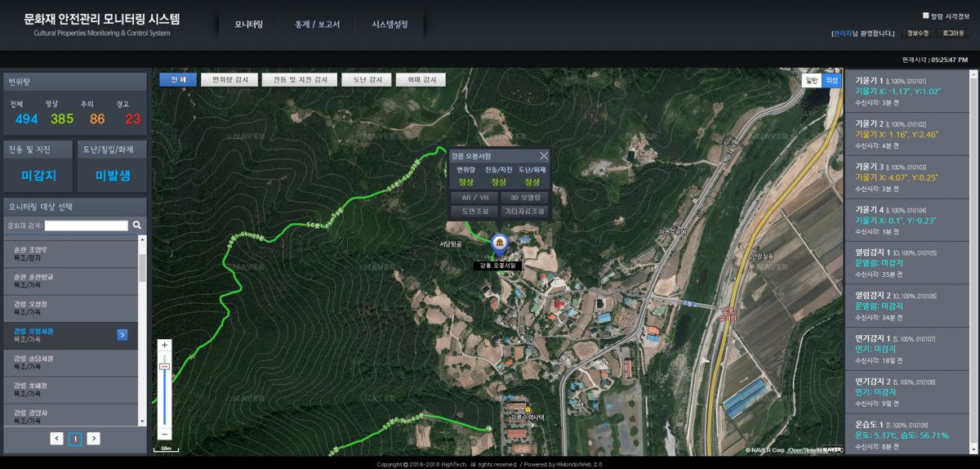Screen dimensions: 980x469
Task: Click the list scroll-down arrow
Action: (x=143, y=422)
